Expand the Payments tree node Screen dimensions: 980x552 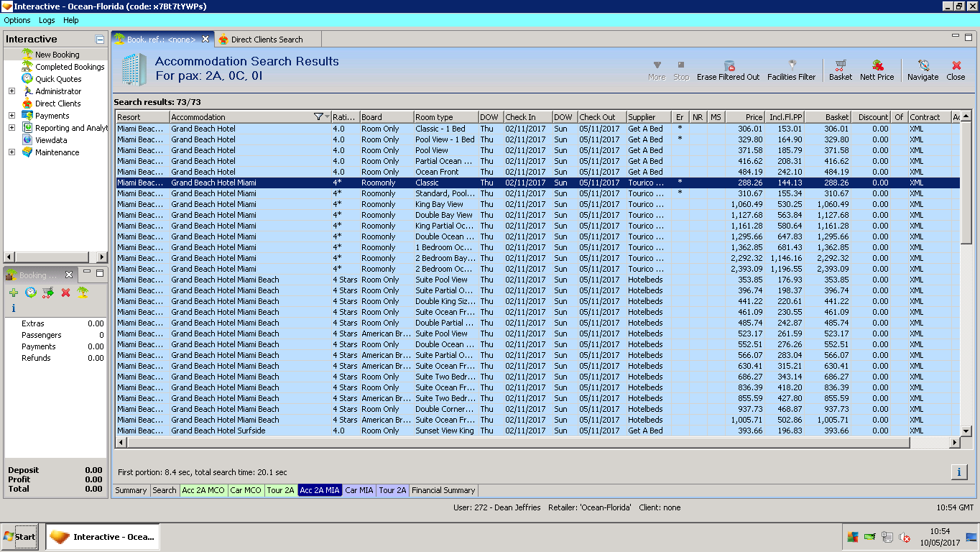pyautogui.click(x=11, y=116)
